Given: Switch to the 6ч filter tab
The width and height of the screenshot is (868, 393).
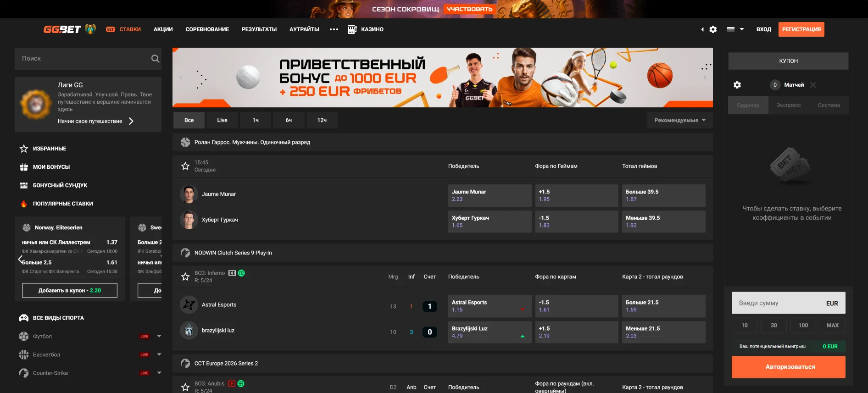Looking at the screenshot, I should click(289, 120).
